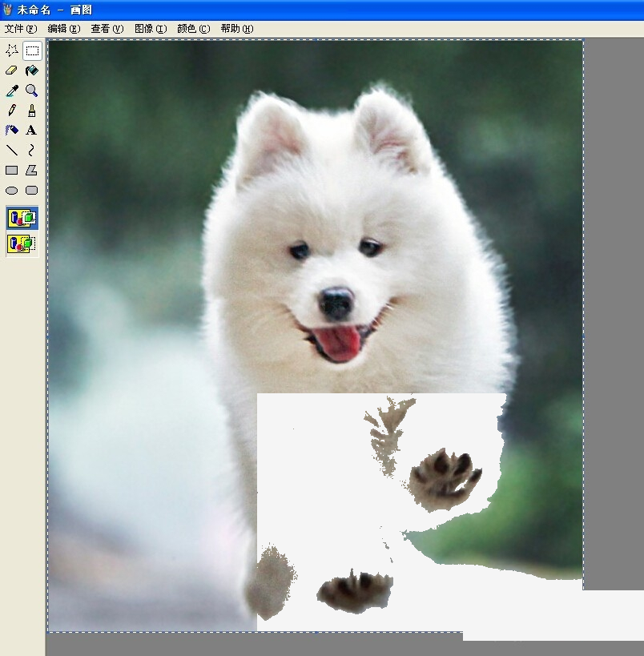The image size is (644, 656).
Task: Click the puppy's black nose on canvas
Action: [x=336, y=302]
